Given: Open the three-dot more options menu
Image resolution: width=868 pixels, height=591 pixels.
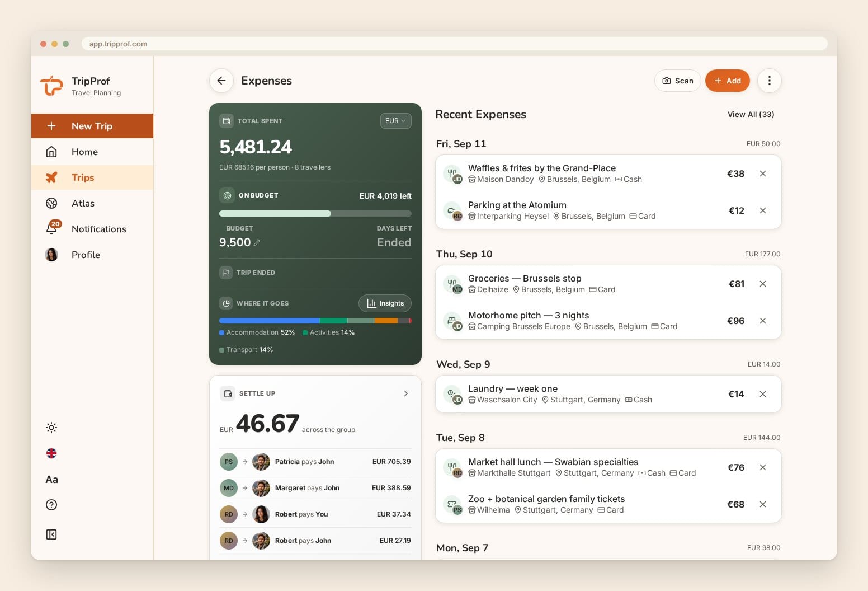Looking at the screenshot, I should [769, 81].
